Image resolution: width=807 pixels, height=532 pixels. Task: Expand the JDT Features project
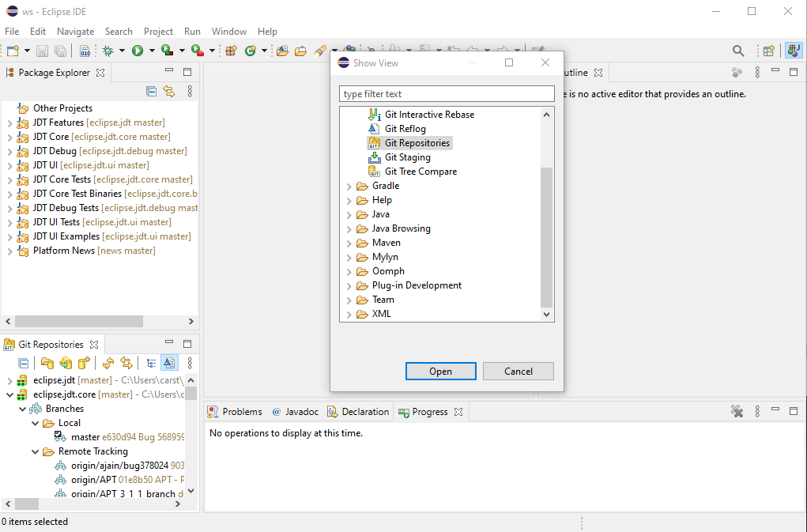(x=9, y=123)
